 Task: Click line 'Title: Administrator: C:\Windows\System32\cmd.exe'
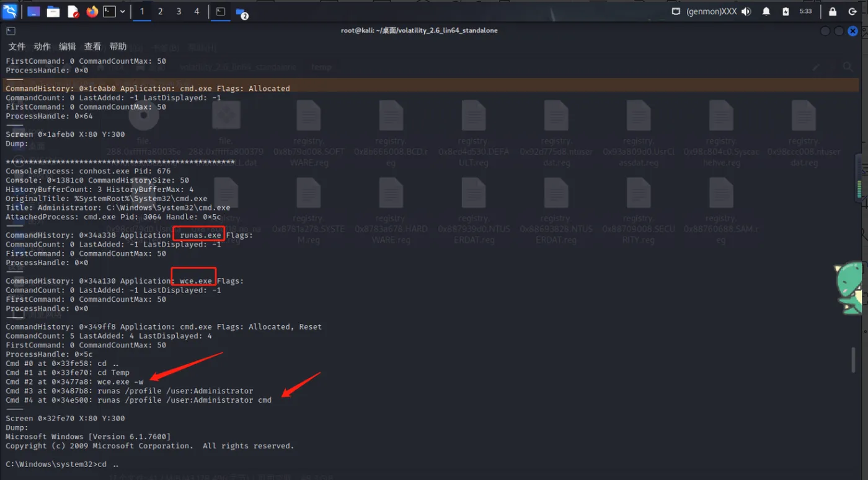pyautogui.click(x=118, y=207)
